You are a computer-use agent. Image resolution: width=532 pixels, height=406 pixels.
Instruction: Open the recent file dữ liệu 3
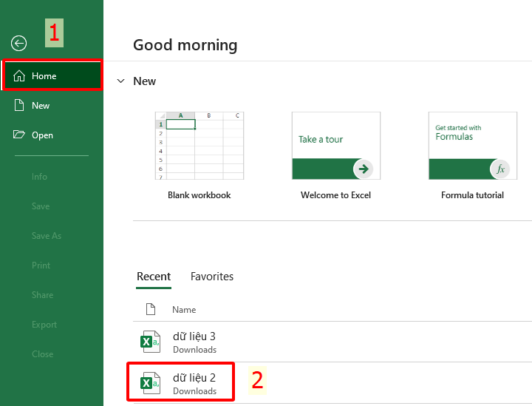pyautogui.click(x=332, y=342)
